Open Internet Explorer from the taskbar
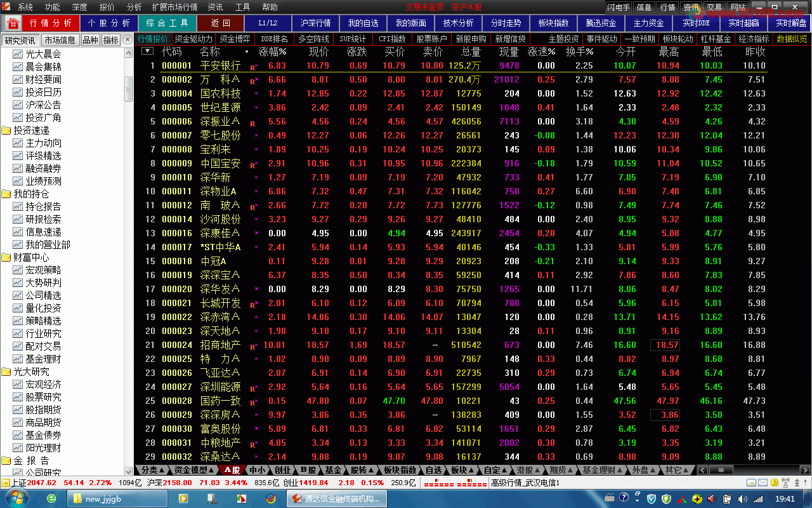 pyautogui.click(x=51, y=498)
